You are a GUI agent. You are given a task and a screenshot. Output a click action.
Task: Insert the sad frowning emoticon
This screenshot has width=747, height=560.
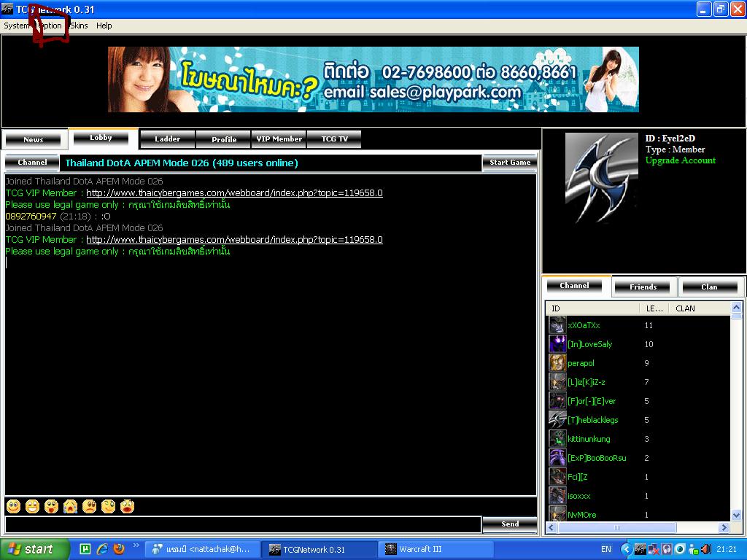tap(90, 506)
